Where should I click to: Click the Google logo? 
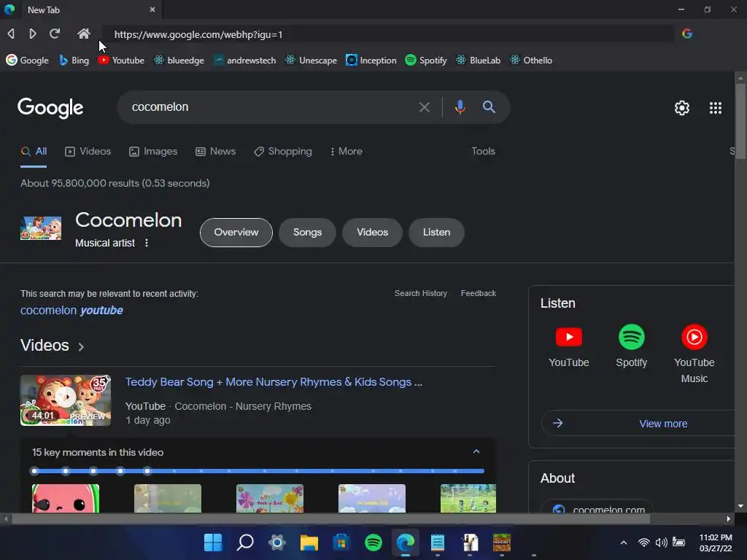pos(50,108)
